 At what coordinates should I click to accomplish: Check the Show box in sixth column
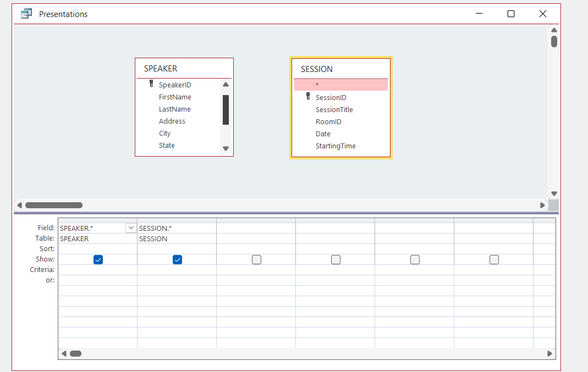494,259
